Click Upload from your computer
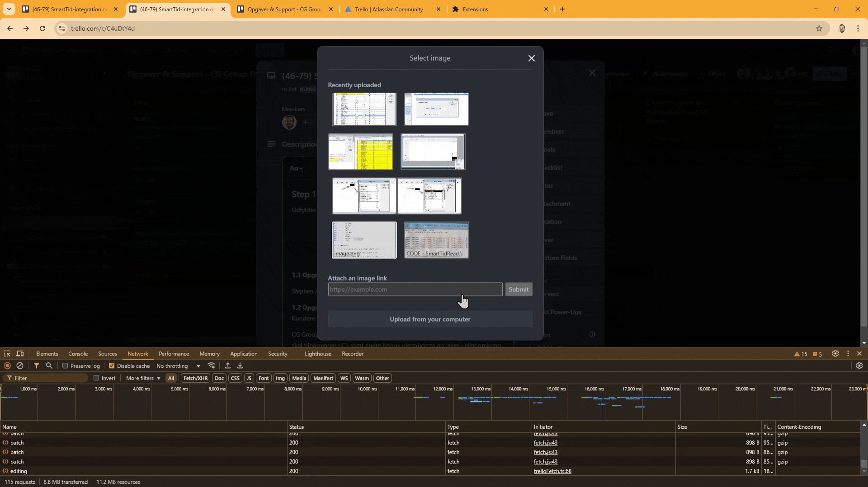Image resolution: width=868 pixels, height=487 pixels. tap(430, 319)
